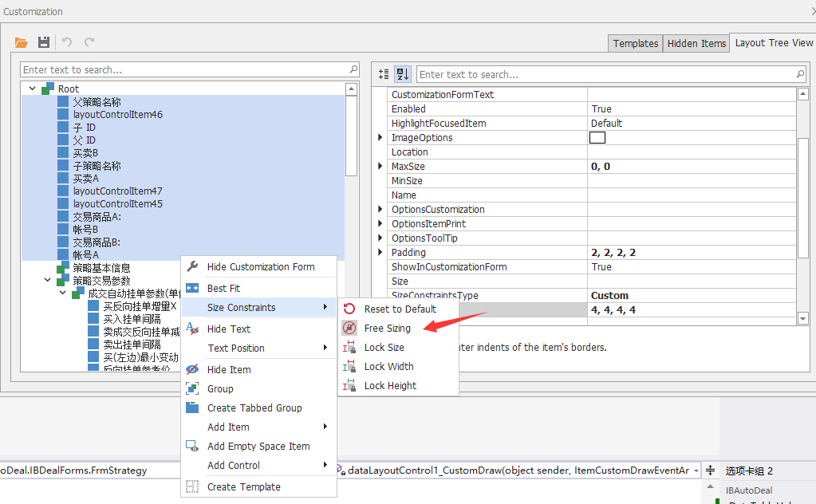Image resolution: width=816 pixels, height=504 pixels.
Task: Toggle the ImageOptions checkbox in the grid
Action: pos(597,136)
